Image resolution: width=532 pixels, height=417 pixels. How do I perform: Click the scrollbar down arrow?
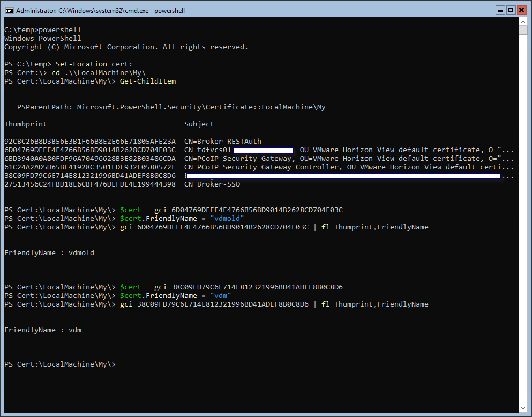[x=523, y=407]
